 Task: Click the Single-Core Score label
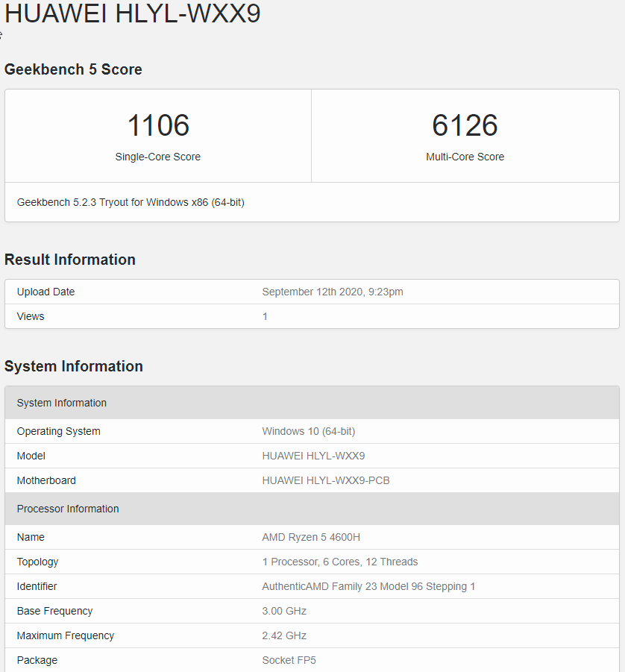[158, 157]
